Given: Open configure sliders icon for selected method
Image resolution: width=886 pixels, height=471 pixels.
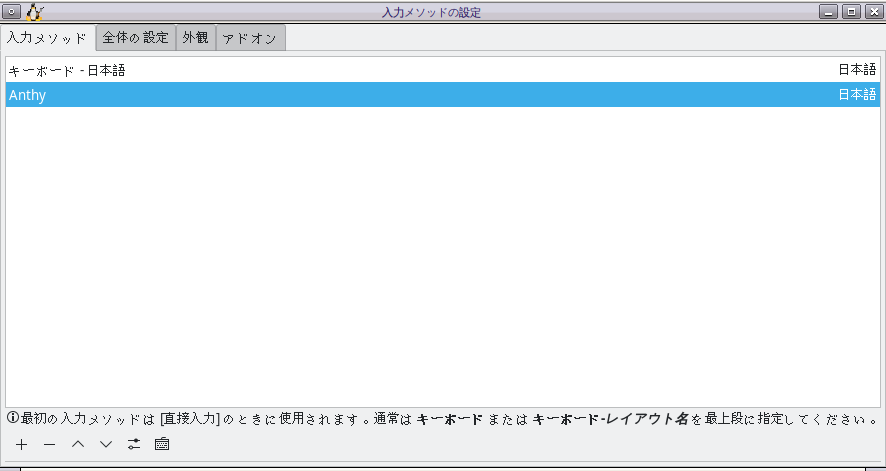Looking at the screenshot, I should pos(134,444).
